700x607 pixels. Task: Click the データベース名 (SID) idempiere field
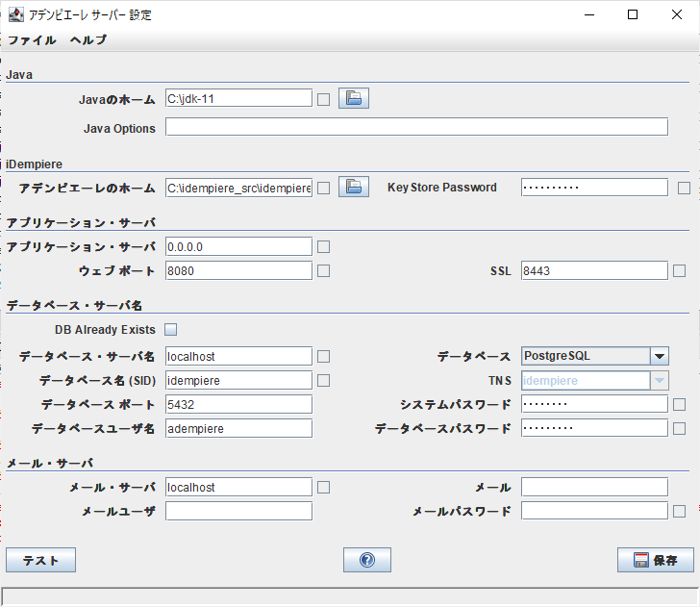click(238, 380)
